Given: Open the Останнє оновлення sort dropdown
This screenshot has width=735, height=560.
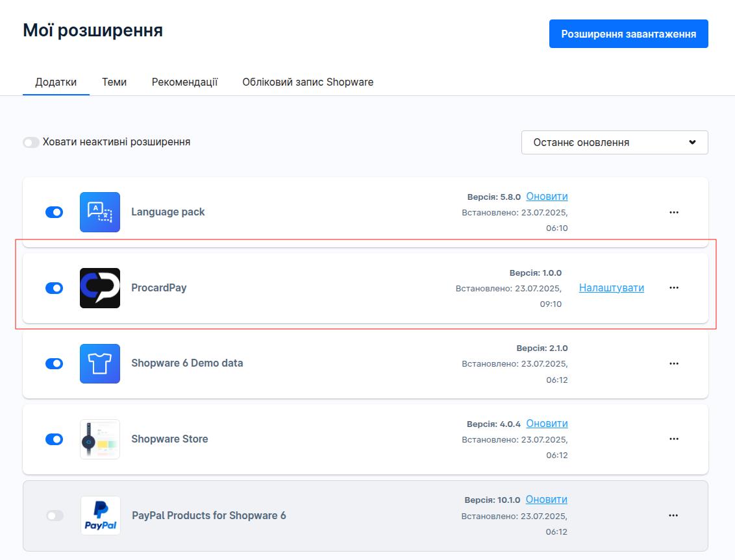Looking at the screenshot, I should (x=614, y=143).
